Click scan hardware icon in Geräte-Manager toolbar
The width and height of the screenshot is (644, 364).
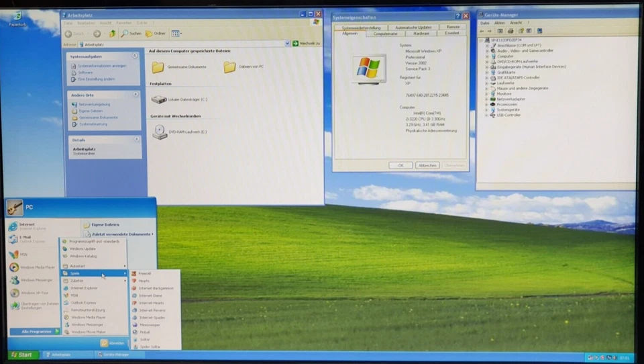click(x=539, y=31)
